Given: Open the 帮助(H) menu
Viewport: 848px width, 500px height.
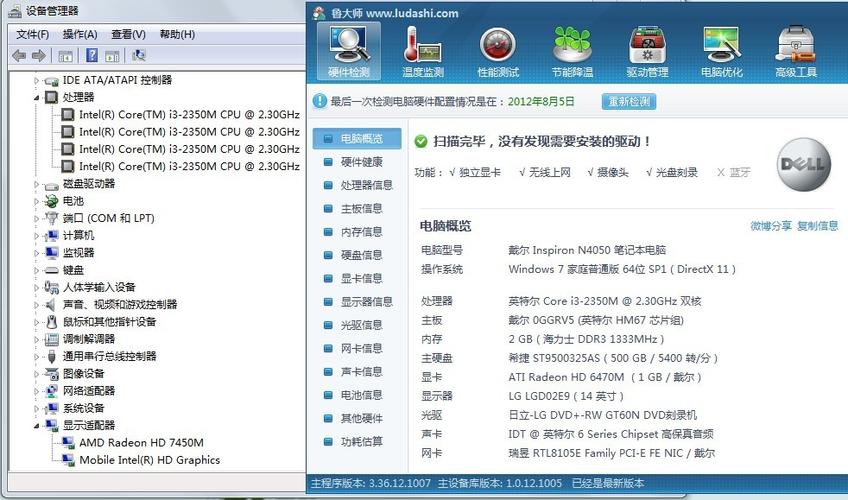Looking at the screenshot, I should tap(177, 35).
